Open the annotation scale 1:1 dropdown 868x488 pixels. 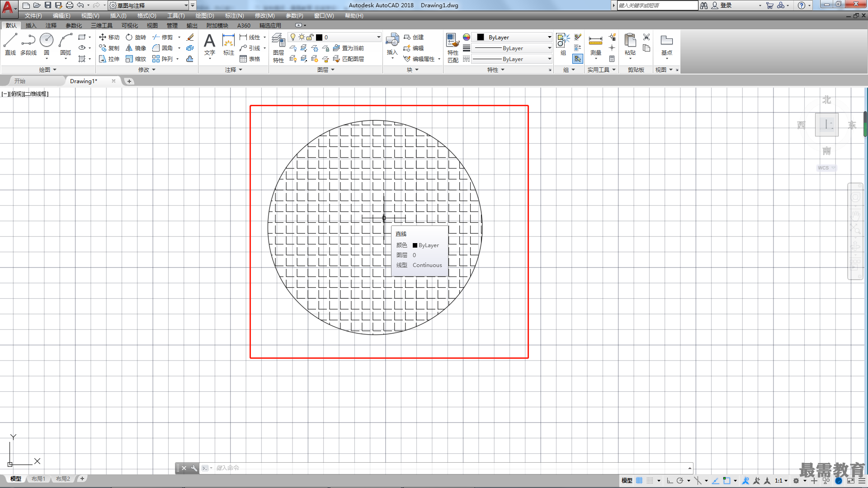click(x=781, y=481)
